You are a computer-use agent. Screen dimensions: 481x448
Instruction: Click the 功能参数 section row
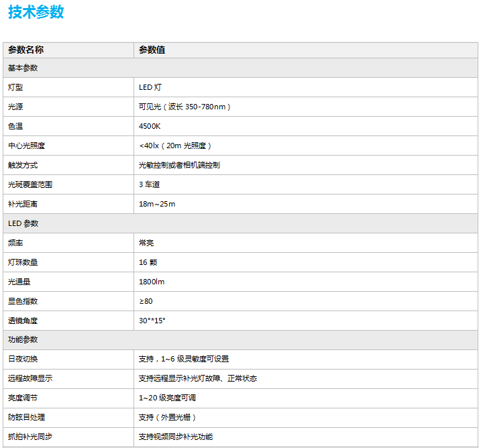[23, 340]
